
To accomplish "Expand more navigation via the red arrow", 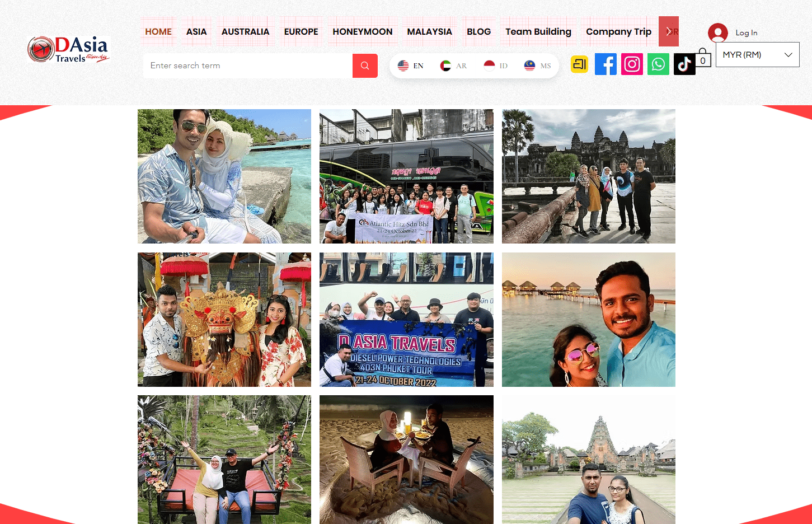I will tap(669, 32).
